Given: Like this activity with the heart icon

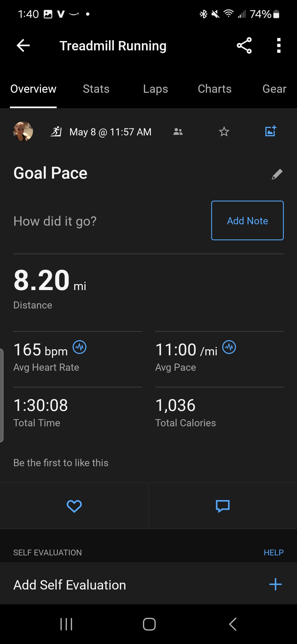Looking at the screenshot, I should [x=74, y=506].
